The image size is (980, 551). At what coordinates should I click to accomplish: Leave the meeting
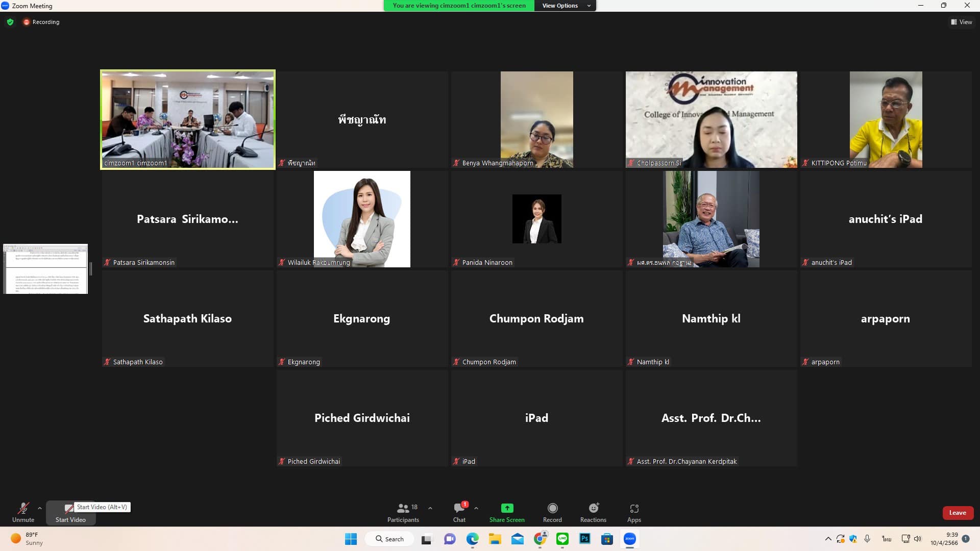(x=958, y=513)
